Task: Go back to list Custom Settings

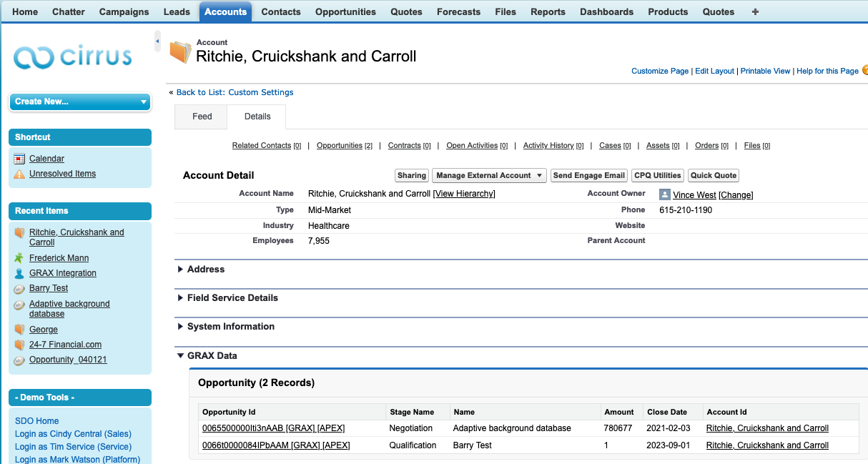Action: pyautogui.click(x=235, y=92)
